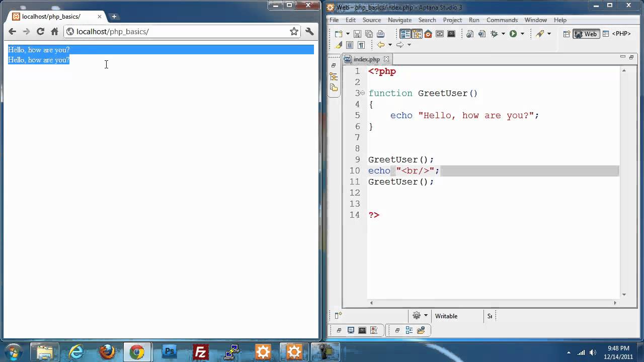Click the Debug bug icon

click(494, 34)
